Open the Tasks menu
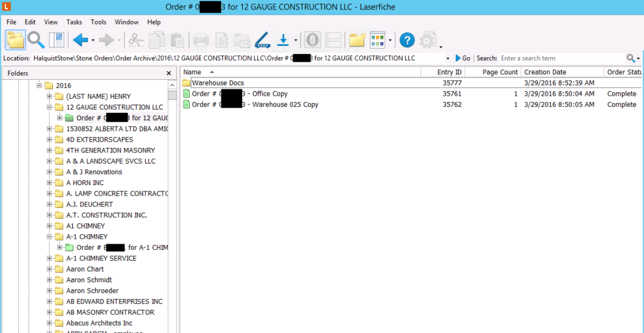This screenshot has height=333, width=644. (x=74, y=22)
